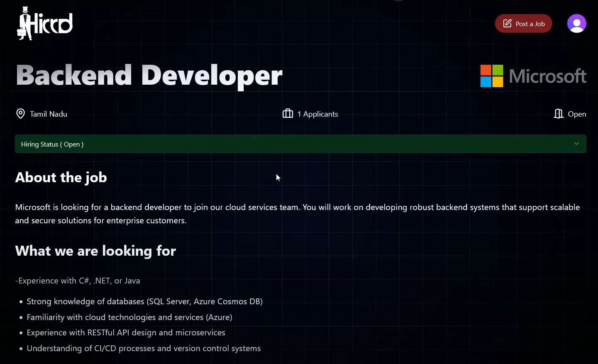Click the CI/CD processes bullet
This screenshot has height=364, width=598.
[144, 349]
